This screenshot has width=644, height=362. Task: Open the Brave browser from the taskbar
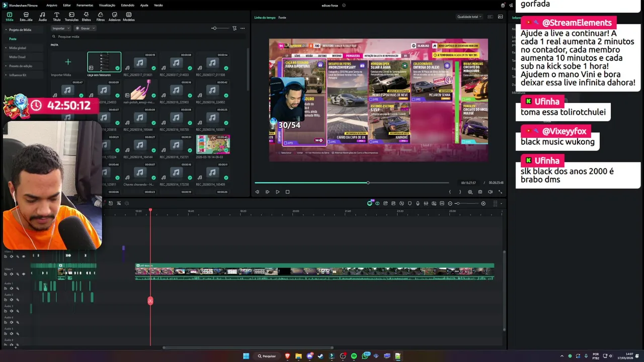tap(287, 356)
